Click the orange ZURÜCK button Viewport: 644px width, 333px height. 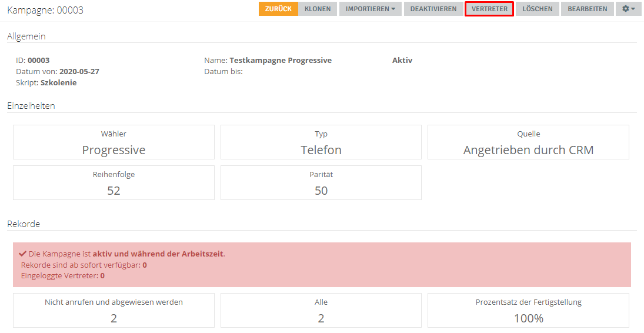pyautogui.click(x=278, y=9)
